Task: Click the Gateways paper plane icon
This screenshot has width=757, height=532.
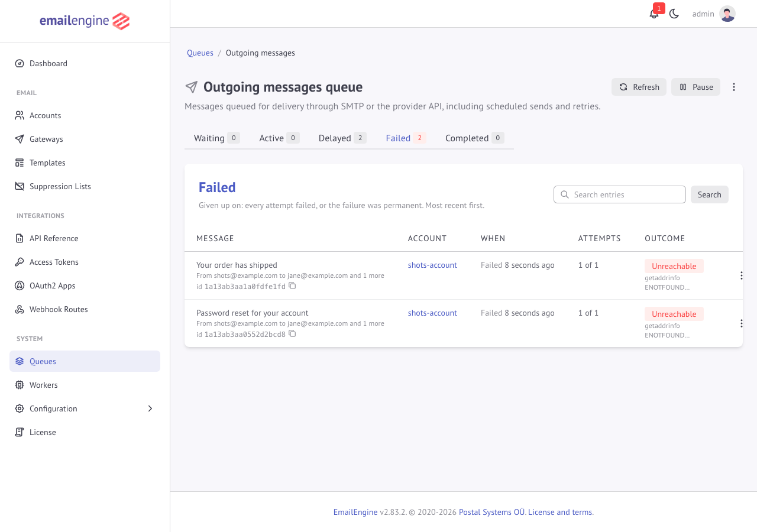Action: click(x=20, y=139)
